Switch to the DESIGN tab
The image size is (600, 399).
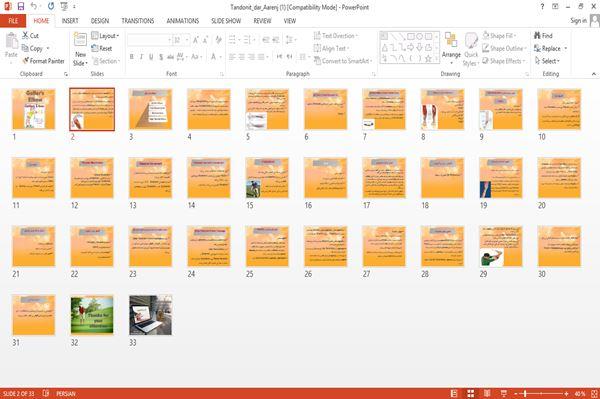pos(100,21)
